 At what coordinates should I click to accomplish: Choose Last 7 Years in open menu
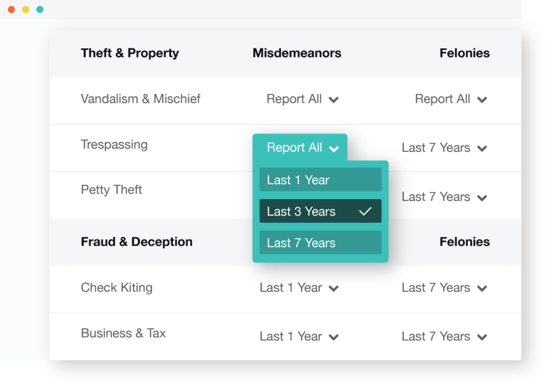[320, 243]
